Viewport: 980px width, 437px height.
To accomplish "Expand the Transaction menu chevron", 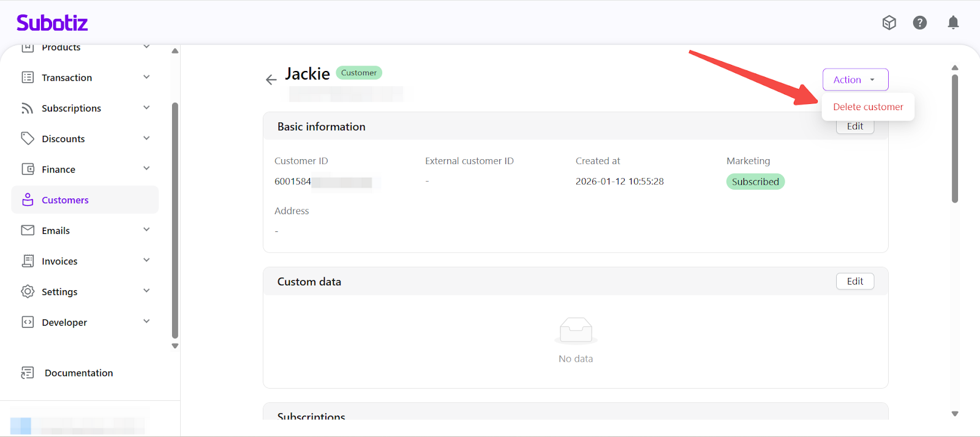I will [146, 77].
